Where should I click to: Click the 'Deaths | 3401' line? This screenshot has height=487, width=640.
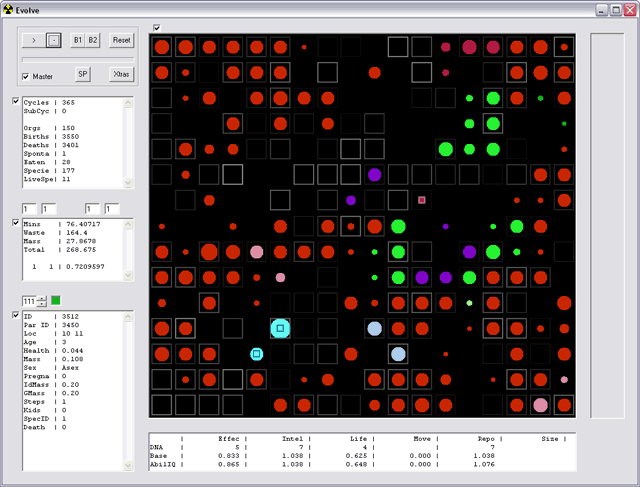point(51,145)
